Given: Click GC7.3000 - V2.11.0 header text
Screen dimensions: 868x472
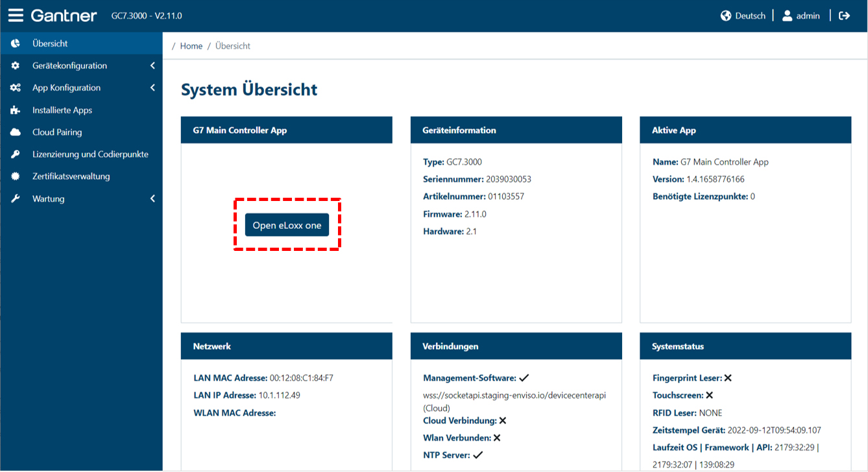Looking at the screenshot, I should 147,16.
